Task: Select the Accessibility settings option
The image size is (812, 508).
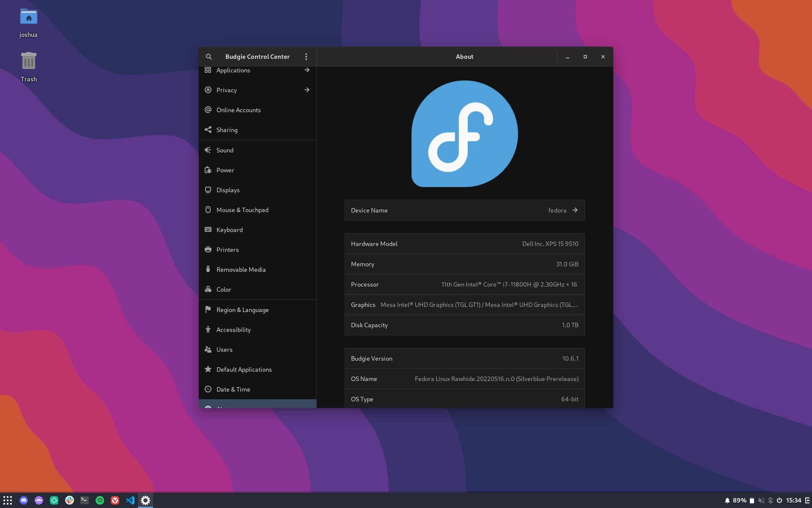Action: [233, 330]
